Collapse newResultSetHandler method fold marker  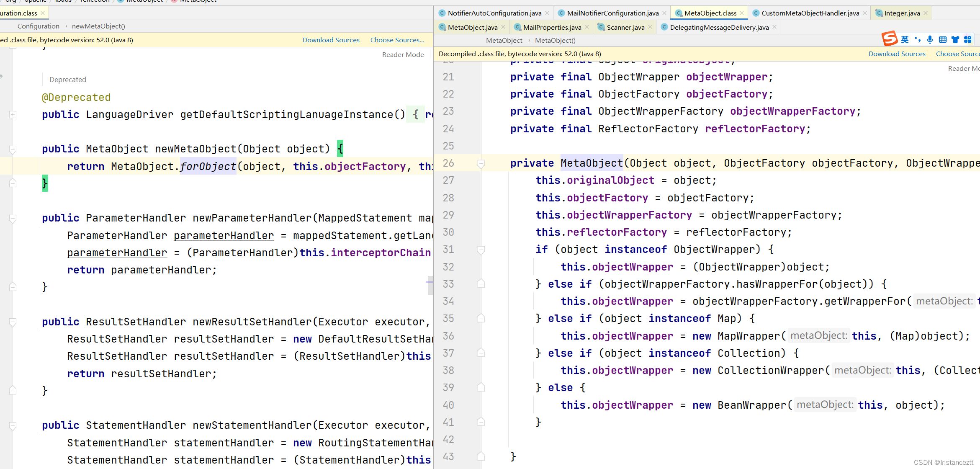[x=13, y=322]
